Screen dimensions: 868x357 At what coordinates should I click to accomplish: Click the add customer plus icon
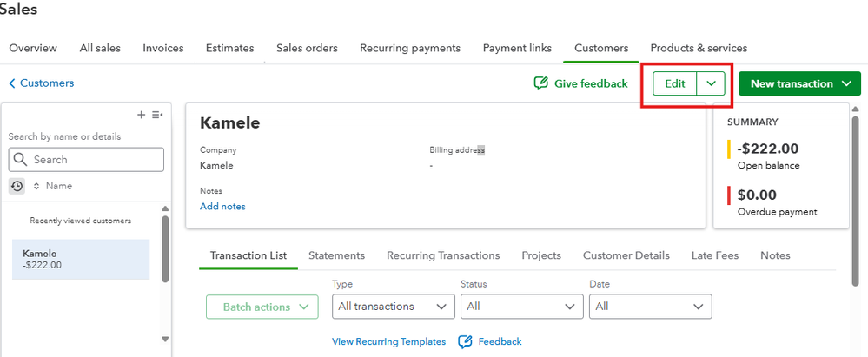[x=142, y=115]
